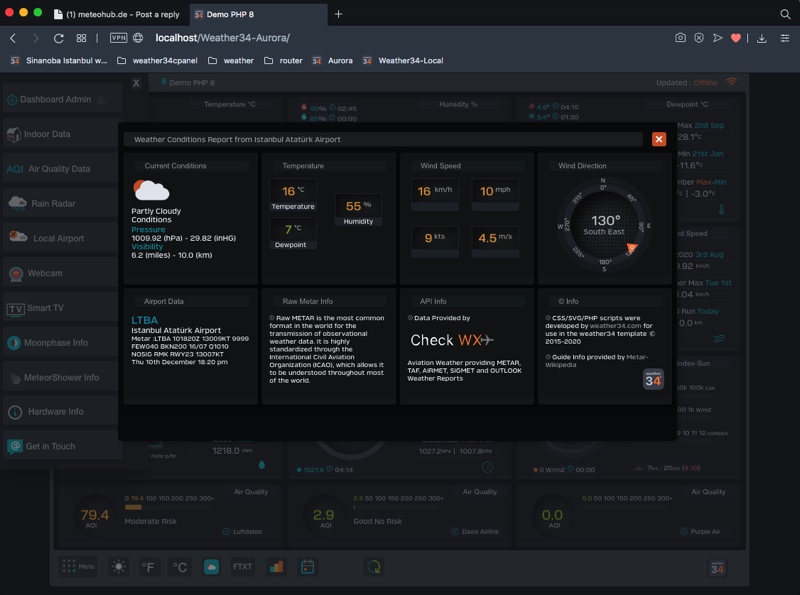The image size is (800, 595).
Task: Toggle the VPN badge
Action: (118, 38)
